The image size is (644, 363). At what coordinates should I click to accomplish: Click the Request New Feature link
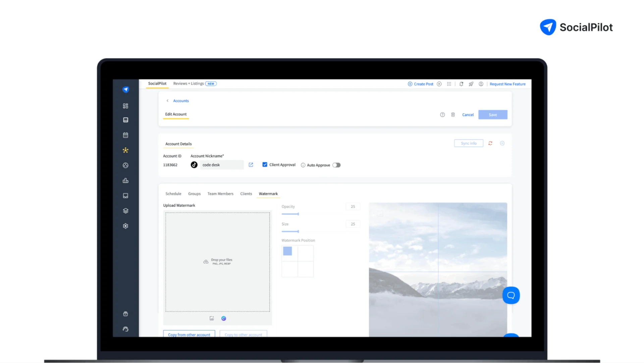coord(507,84)
